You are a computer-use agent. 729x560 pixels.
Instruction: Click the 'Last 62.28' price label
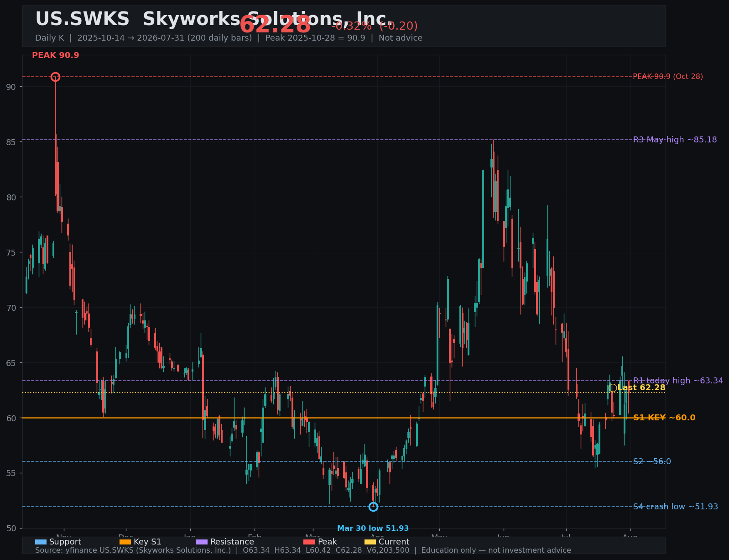click(641, 388)
